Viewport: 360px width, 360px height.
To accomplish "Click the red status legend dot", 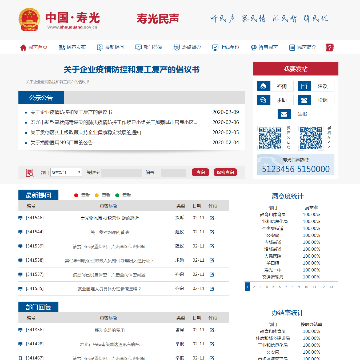I will point(76,195).
